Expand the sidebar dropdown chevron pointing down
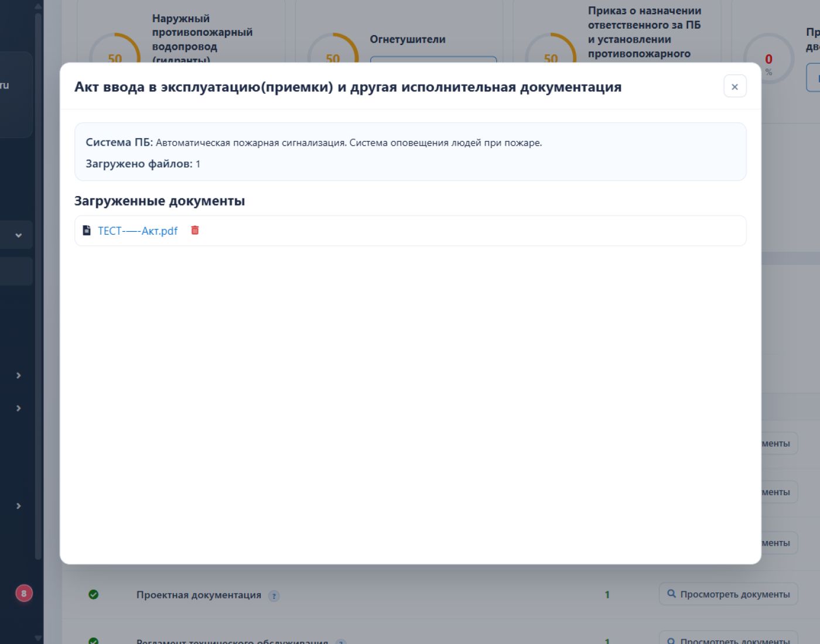The width and height of the screenshot is (820, 644). [19, 235]
